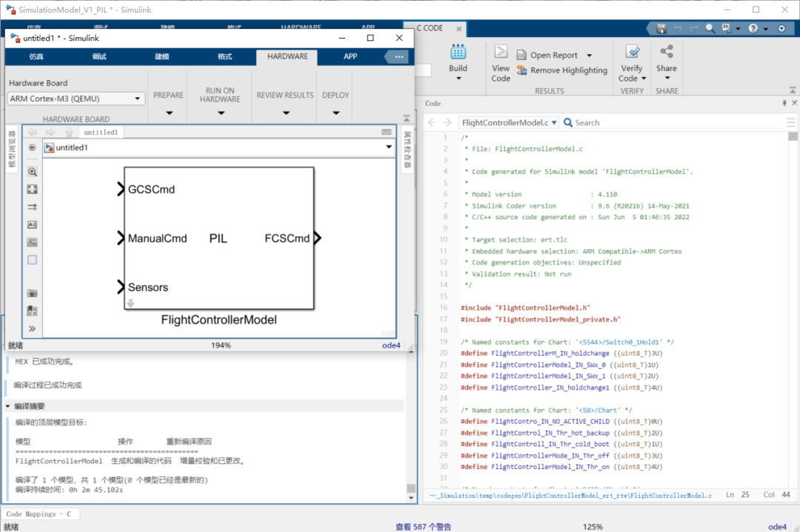Click the ode4 solver link in untitled1 status bar
The height and width of the screenshot is (532, 800).
coord(391,345)
